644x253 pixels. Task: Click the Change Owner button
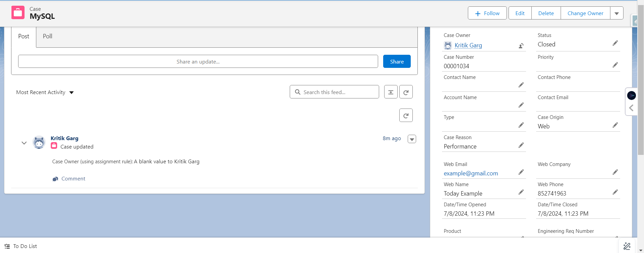pyautogui.click(x=585, y=13)
